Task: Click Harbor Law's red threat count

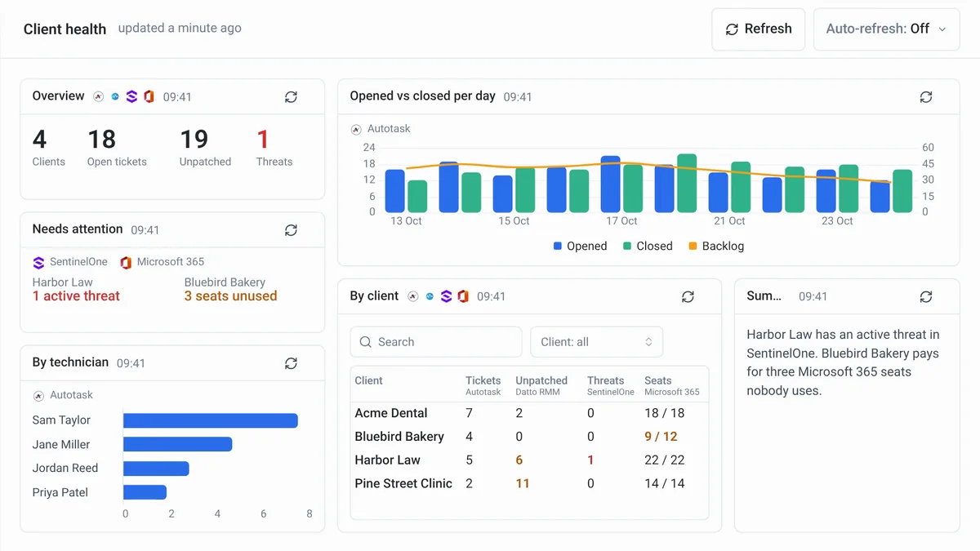Action: [x=590, y=460]
